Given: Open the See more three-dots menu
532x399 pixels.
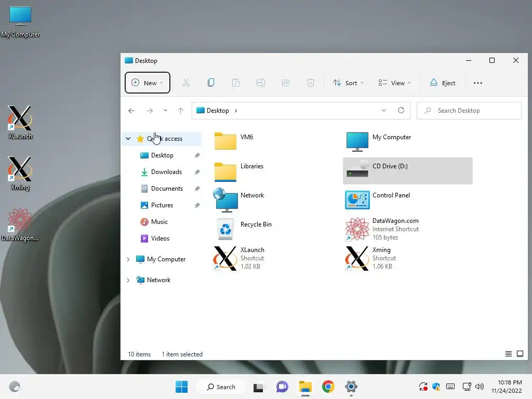Looking at the screenshot, I should (478, 83).
